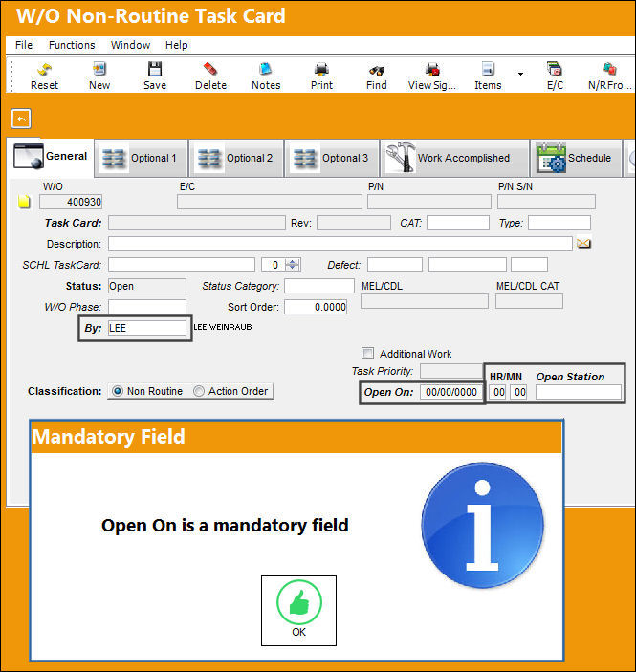
Task: Click the Description input field
Action: [340, 244]
